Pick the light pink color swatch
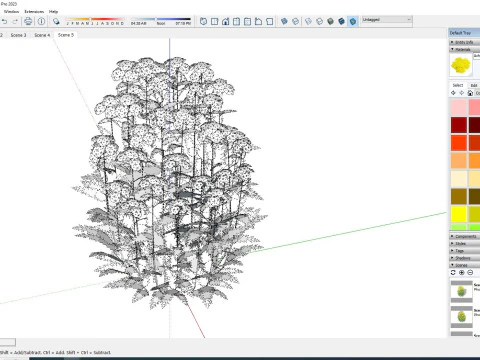This screenshot has height=360, width=480. (x=459, y=107)
